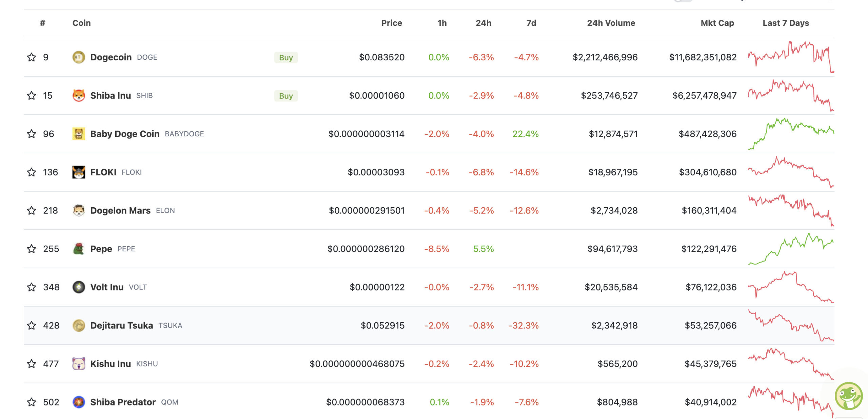Favorite Dogecoin with its star icon
Image resolution: width=868 pixels, height=419 pixels.
click(32, 57)
